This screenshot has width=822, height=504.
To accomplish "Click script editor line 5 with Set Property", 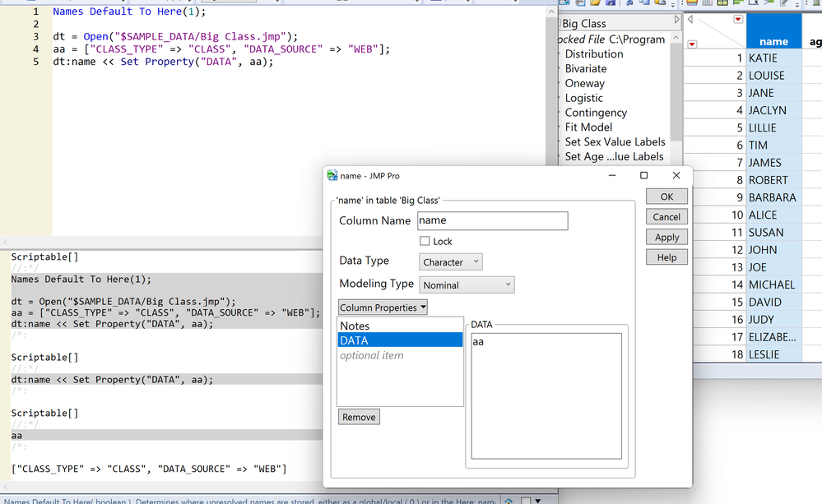I will (164, 62).
